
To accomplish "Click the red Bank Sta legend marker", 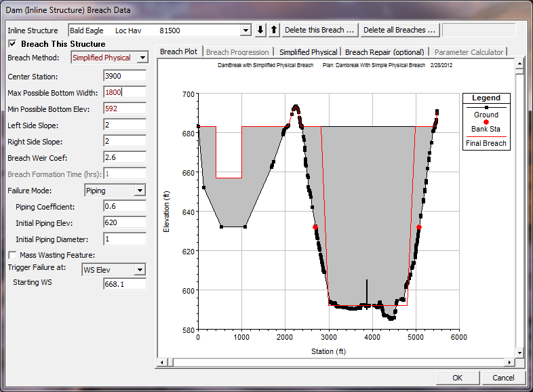I will (486, 121).
